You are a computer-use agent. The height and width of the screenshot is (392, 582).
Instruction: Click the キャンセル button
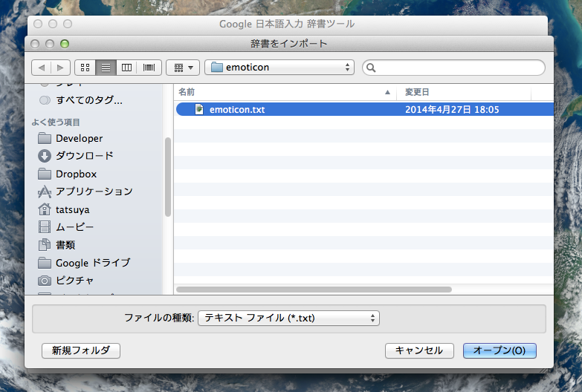[x=419, y=350]
